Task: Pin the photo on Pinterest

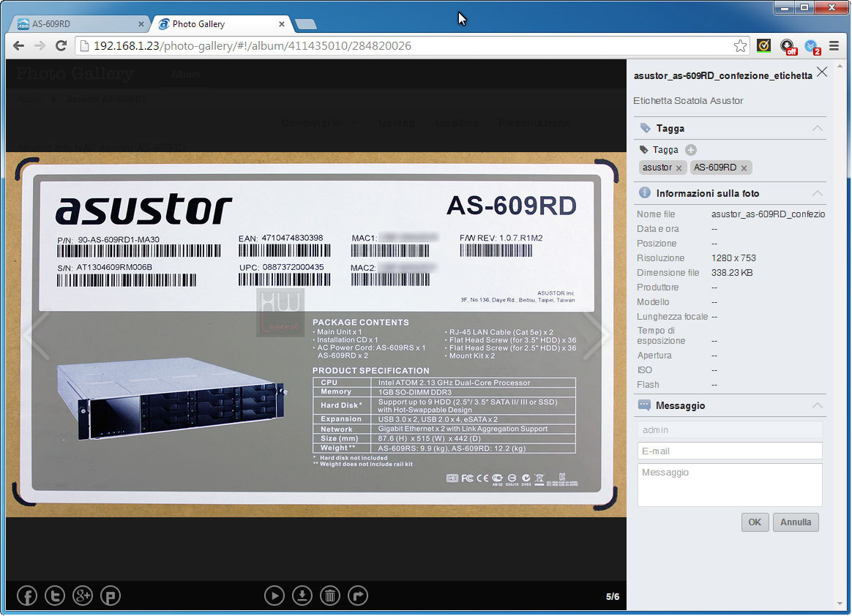Action: [x=111, y=596]
